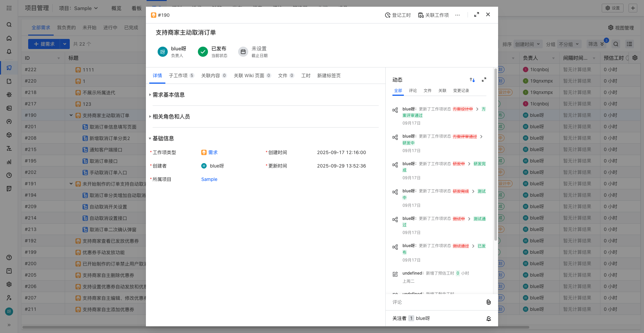The height and width of the screenshot is (333, 644).
Task: Open the Sample project link
Action: point(209,180)
